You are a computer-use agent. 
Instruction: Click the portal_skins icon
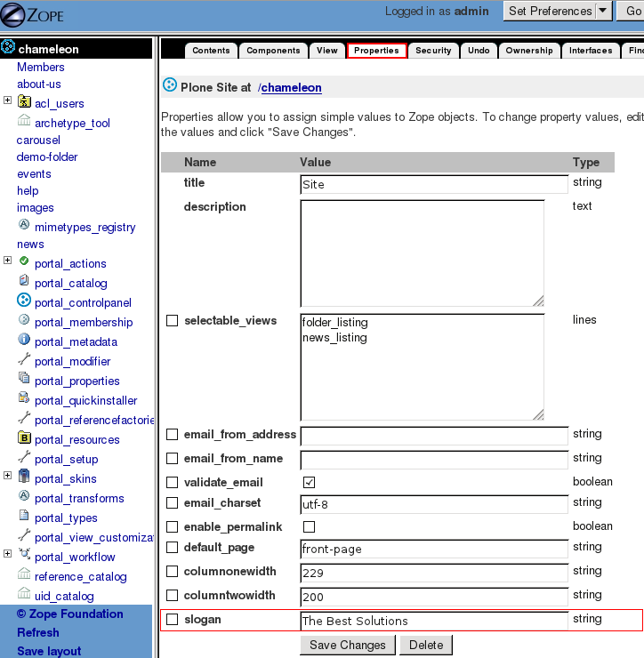coord(24,477)
